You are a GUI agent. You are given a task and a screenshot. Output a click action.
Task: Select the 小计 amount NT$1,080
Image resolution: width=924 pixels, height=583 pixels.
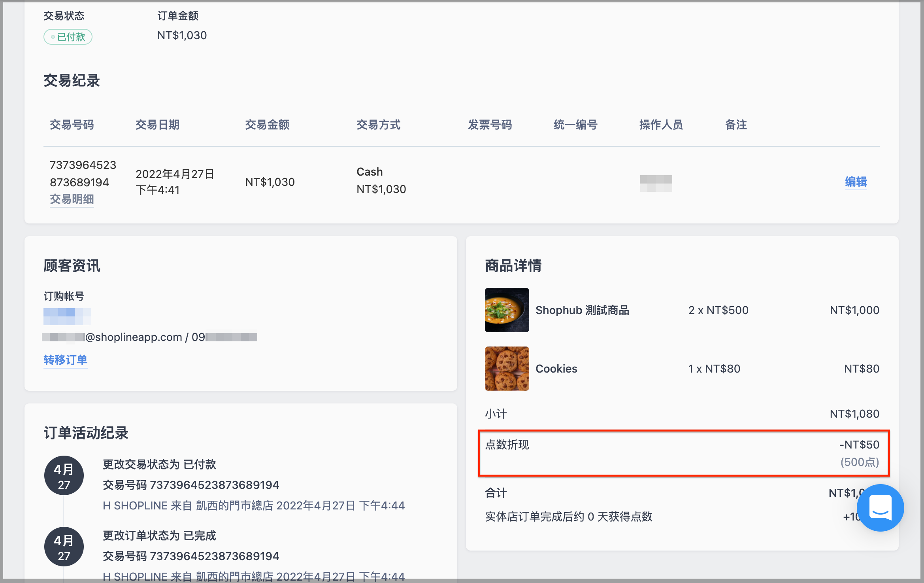[854, 414]
